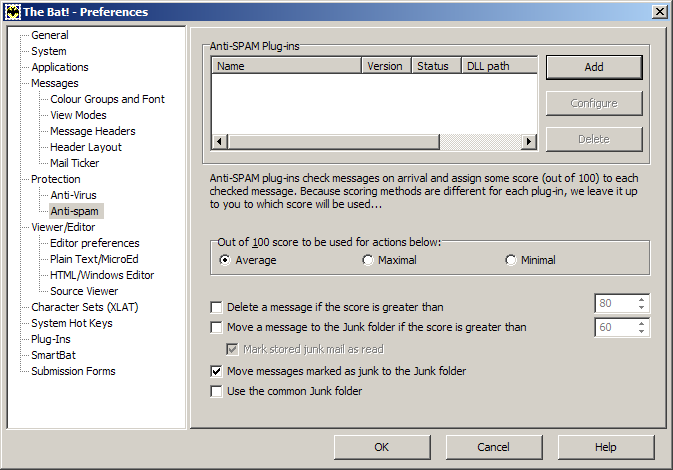673x470 pixels.
Task: Select Anti-Virus under Protection
Action: (73, 195)
